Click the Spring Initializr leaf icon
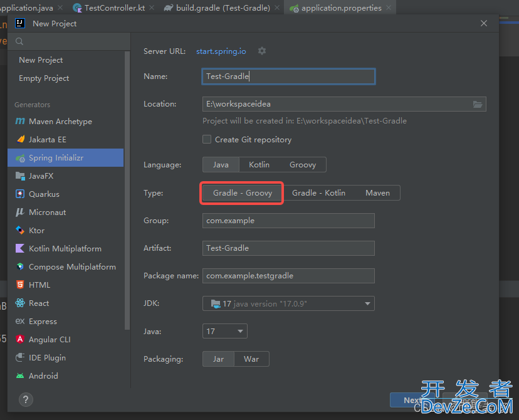This screenshot has width=519, height=420. click(20, 158)
